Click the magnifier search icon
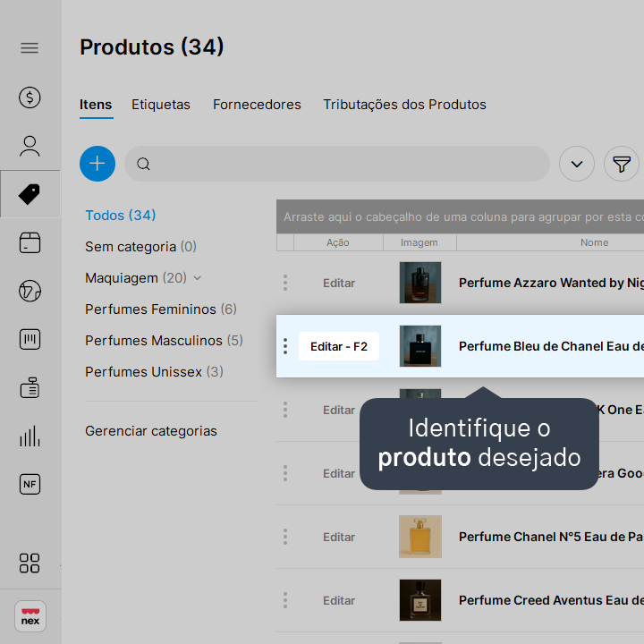Screen dimensions: 644x644 click(x=143, y=164)
